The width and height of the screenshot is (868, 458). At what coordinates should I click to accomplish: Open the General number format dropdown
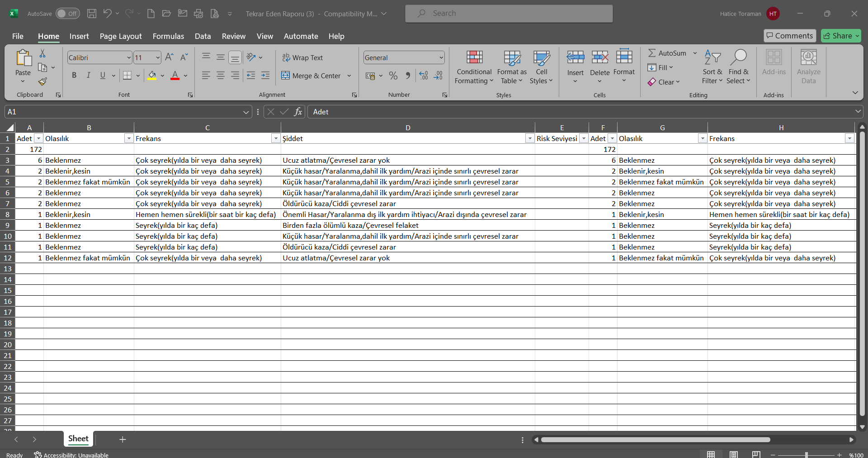pyautogui.click(x=441, y=57)
